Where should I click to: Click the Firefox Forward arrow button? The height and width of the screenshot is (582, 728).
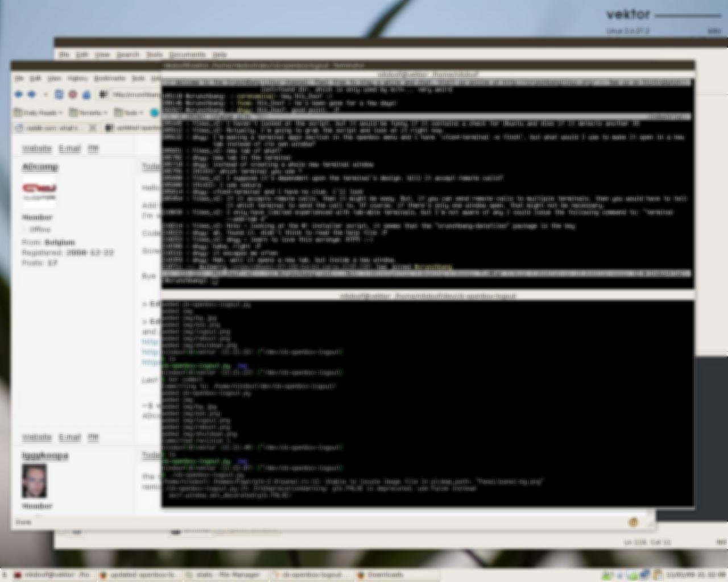[x=32, y=94]
